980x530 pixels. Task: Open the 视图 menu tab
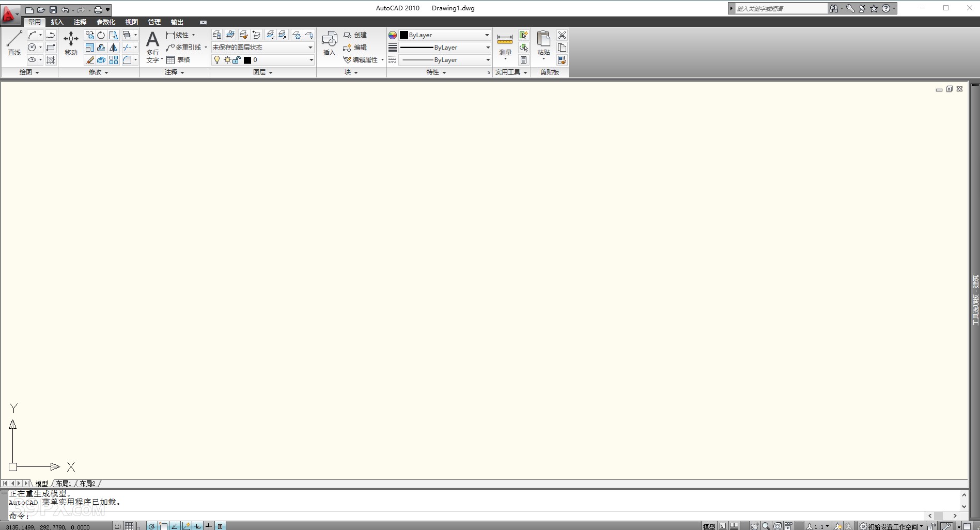[x=131, y=22]
